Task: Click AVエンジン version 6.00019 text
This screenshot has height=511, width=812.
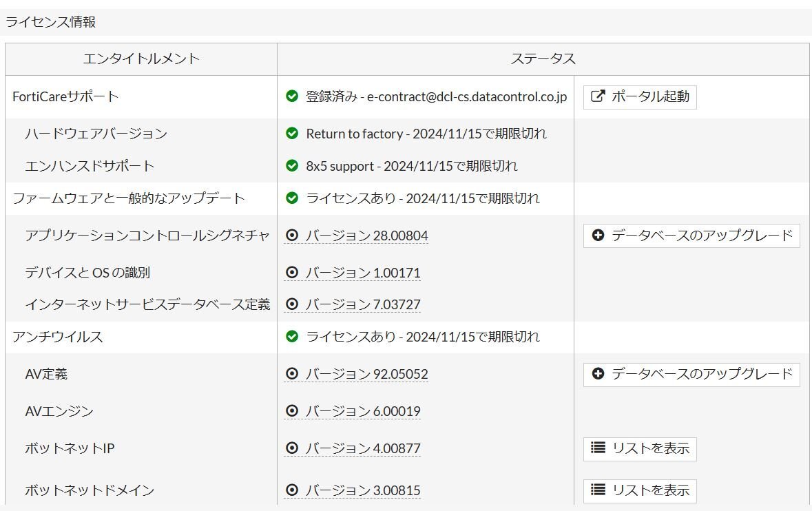Action: pos(362,411)
